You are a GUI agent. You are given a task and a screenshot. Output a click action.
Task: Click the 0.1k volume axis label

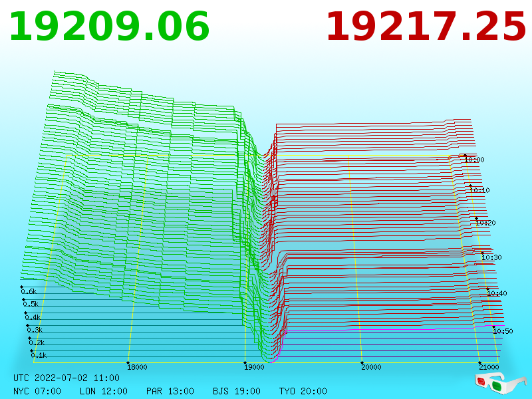(39, 355)
